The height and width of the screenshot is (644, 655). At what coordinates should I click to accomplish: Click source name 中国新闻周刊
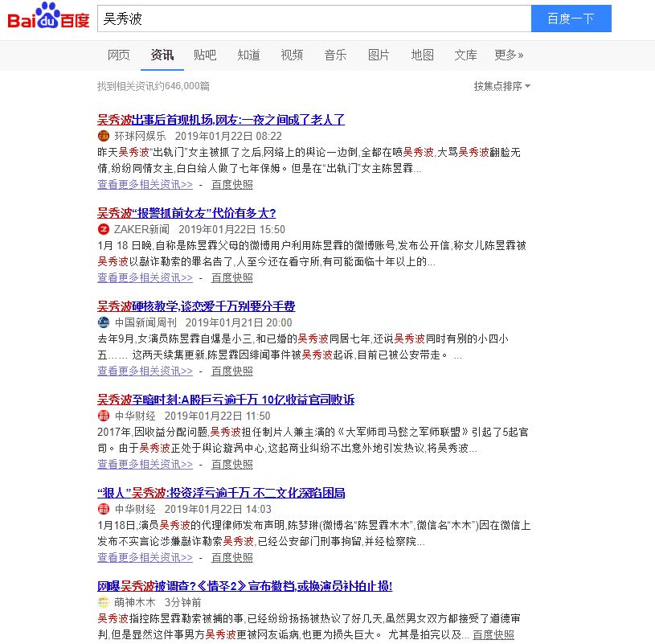(x=145, y=322)
